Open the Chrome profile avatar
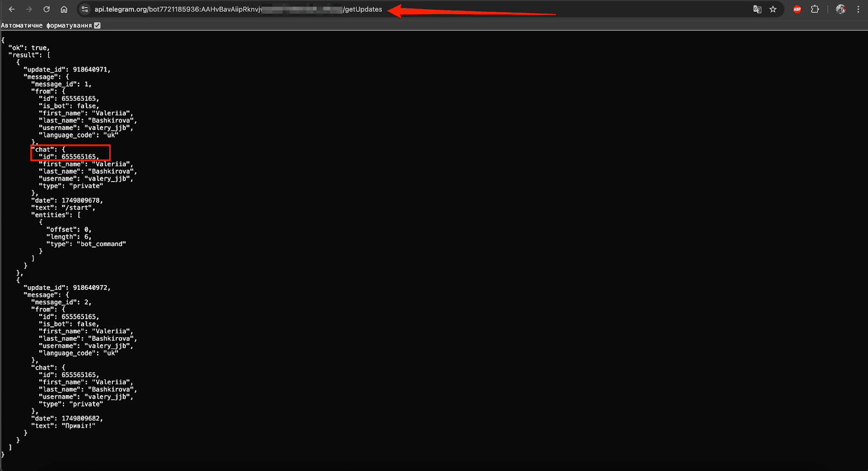Viewport: 868px width, 471px height. [x=841, y=9]
